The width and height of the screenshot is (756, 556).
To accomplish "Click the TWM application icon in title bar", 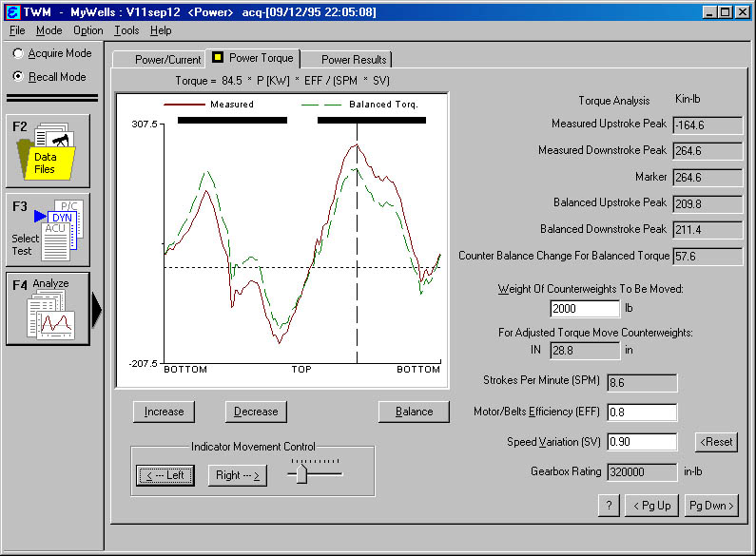I will pyautogui.click(x=12, y=12).
